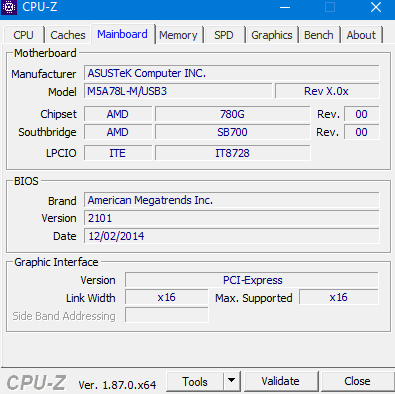Minimize the CPU-Z window

(x=285, y=7)
